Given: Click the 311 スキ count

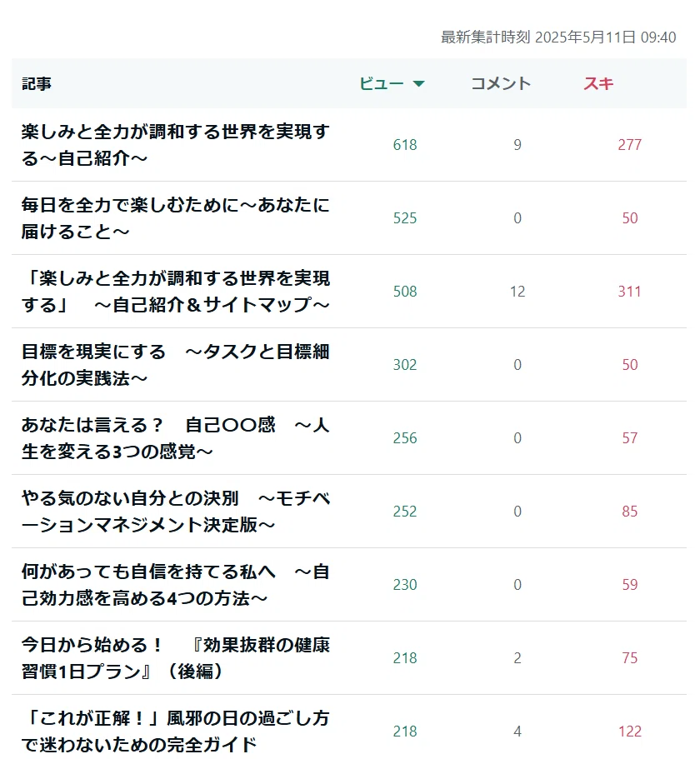Looking at the screenshot, I should click(x=629, y=292).
